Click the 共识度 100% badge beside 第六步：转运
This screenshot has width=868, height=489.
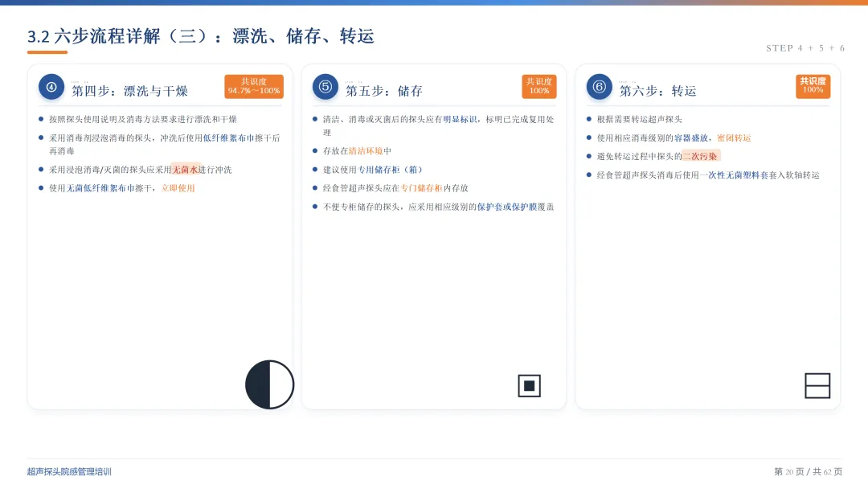pyautogui.click(x=813, y=86)
